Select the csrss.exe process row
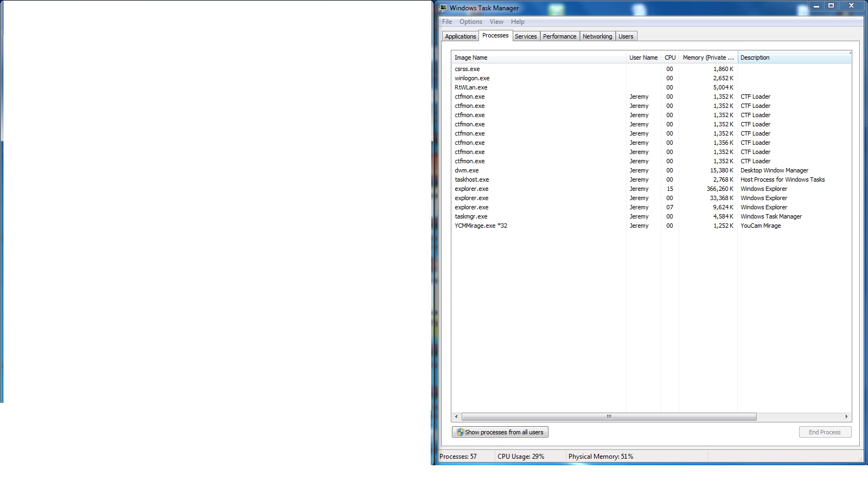 (651, 69)
